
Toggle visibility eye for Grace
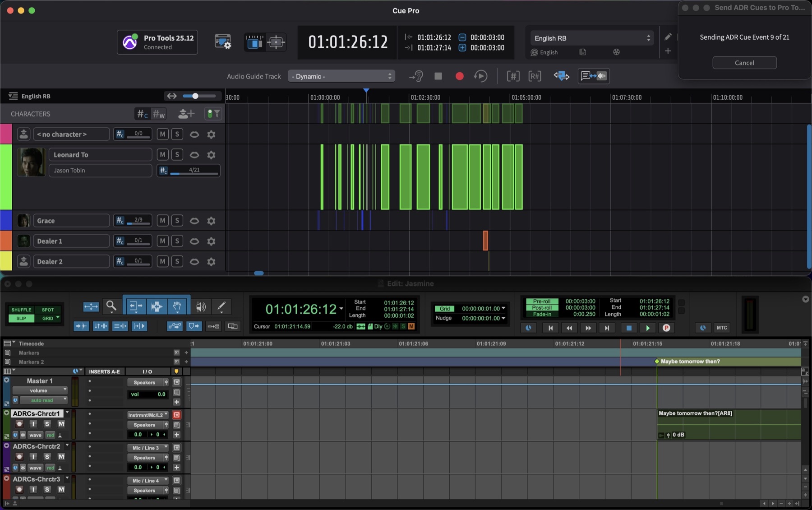194,221
